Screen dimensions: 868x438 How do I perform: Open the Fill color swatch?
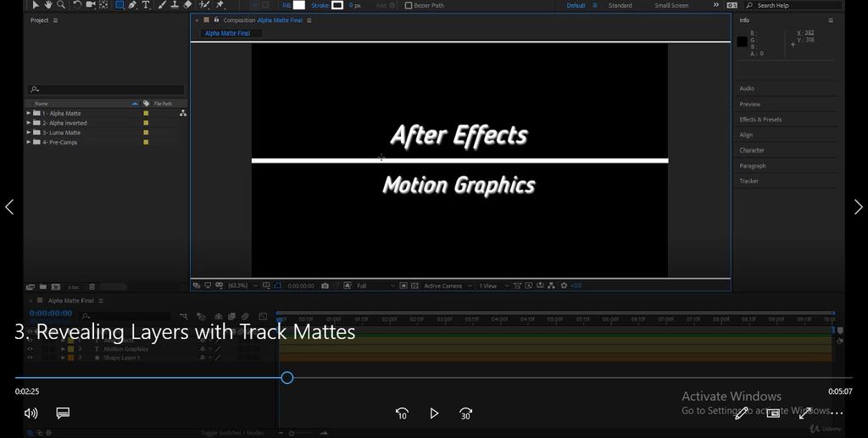299,5
